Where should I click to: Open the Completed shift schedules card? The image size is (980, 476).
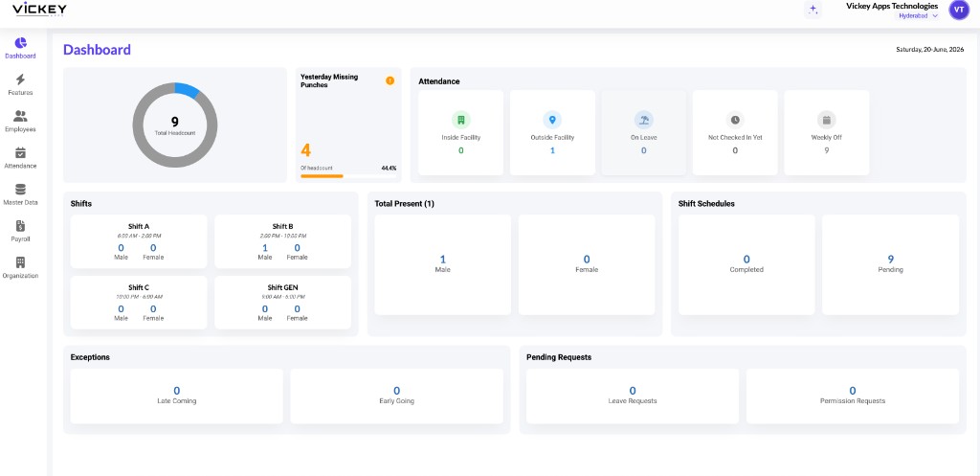coord(746,264)
